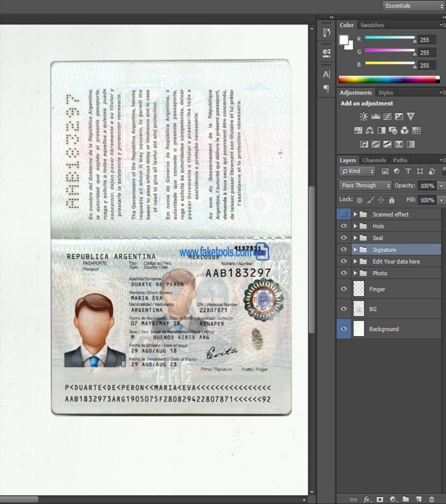Image resolution: width=446 pixels, height=504 pixels.
Task: Delete layer with the trash icon
Action: (x=432, y=499)
